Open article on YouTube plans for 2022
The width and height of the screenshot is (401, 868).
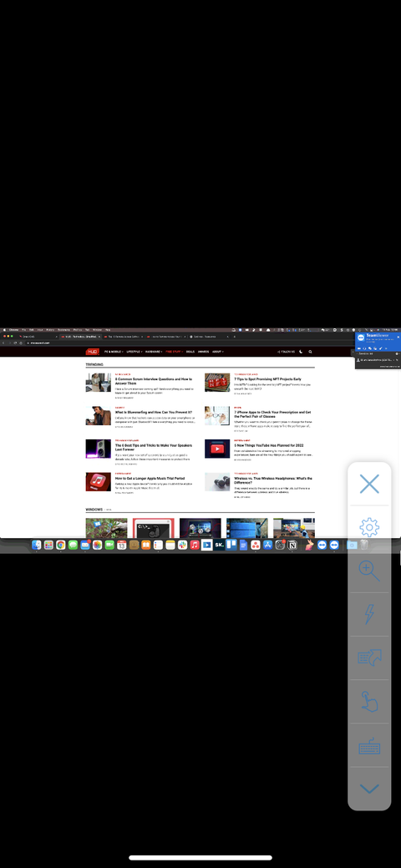pos(267,445)
